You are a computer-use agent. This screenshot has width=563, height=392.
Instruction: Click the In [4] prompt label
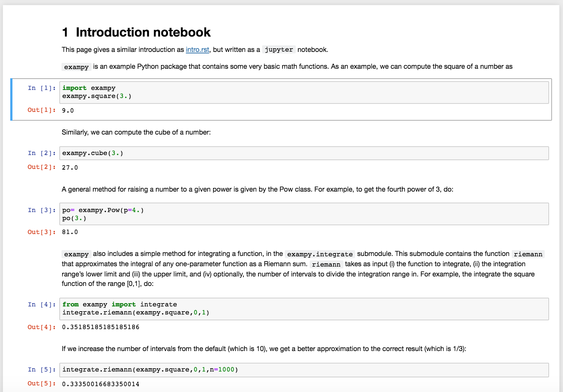click(42, 305)
